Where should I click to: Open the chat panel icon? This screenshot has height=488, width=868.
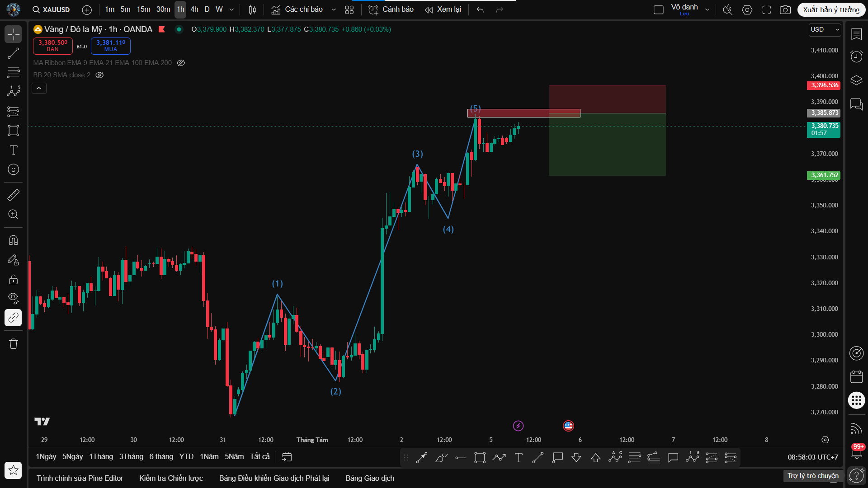coord(856,104)
